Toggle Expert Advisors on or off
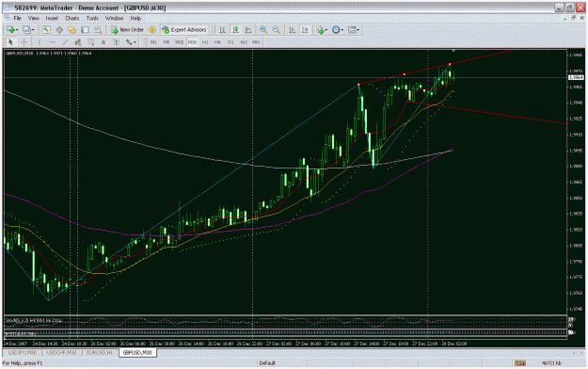 (184, 30)
